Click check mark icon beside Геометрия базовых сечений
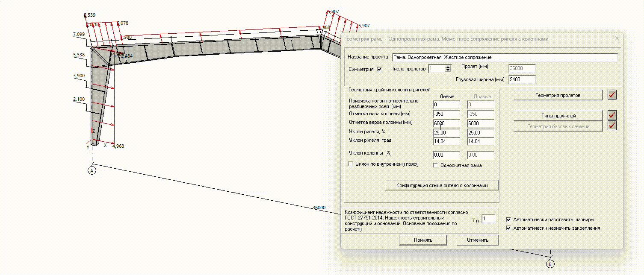644x275 pixels. [x=612, y=126]
